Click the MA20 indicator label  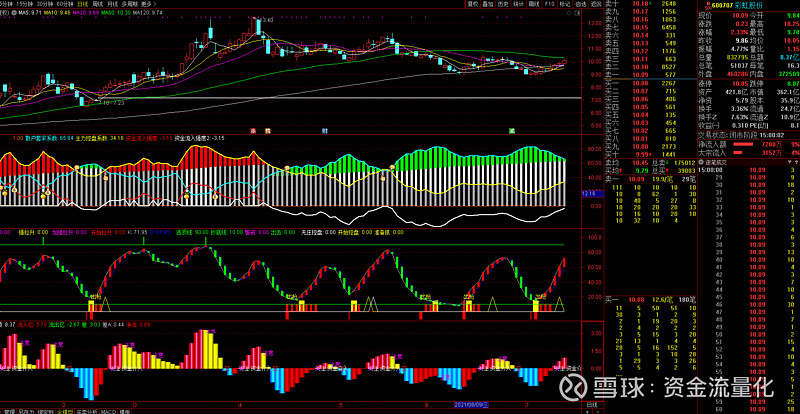pyautogui.click(x=86, y=12)
